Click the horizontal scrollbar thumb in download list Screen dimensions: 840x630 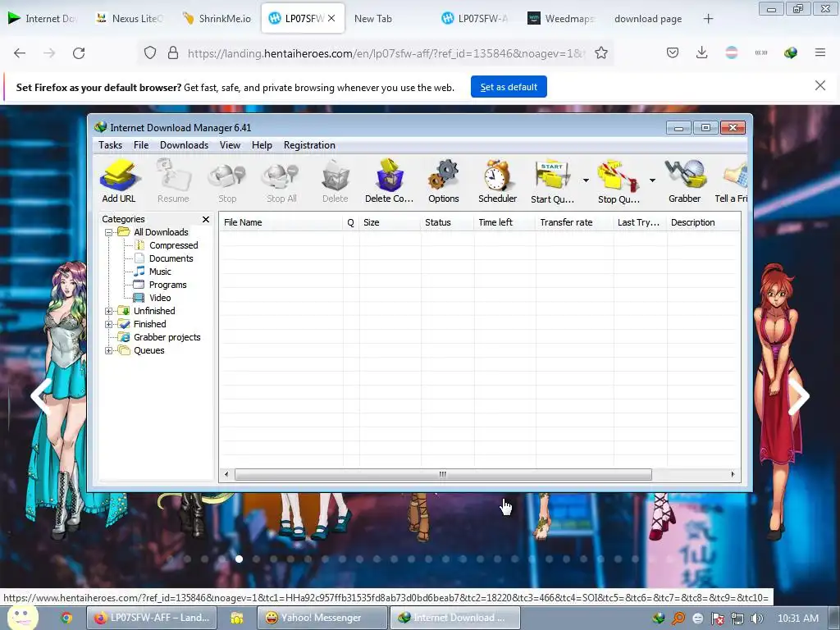tap(443, 475)
